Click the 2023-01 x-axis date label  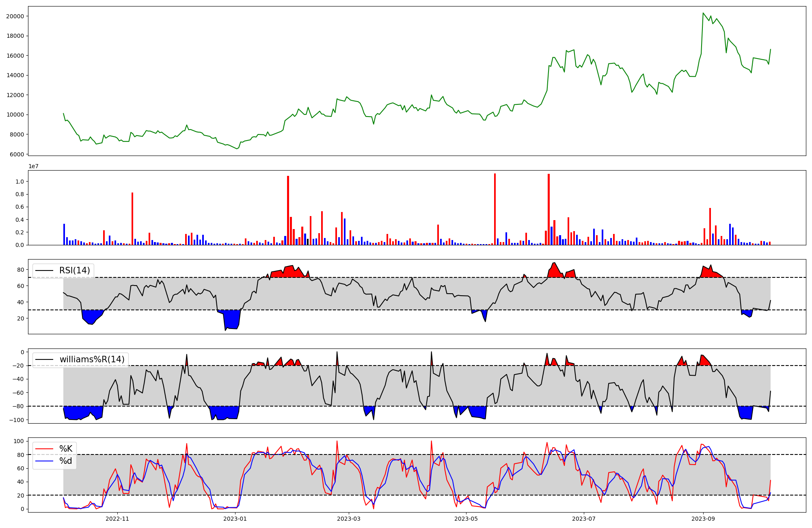pyautogui.click(x=235, y=519)
